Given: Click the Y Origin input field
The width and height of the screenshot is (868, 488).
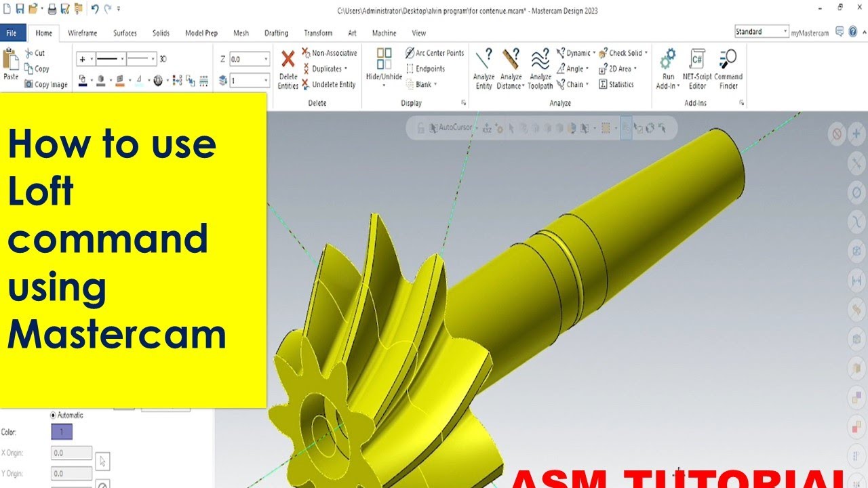Looking at the screenshot, I should 71,473.
